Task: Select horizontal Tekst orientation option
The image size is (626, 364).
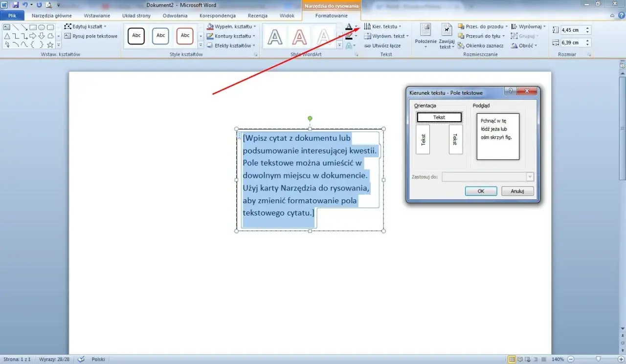Action: (439, 117)
